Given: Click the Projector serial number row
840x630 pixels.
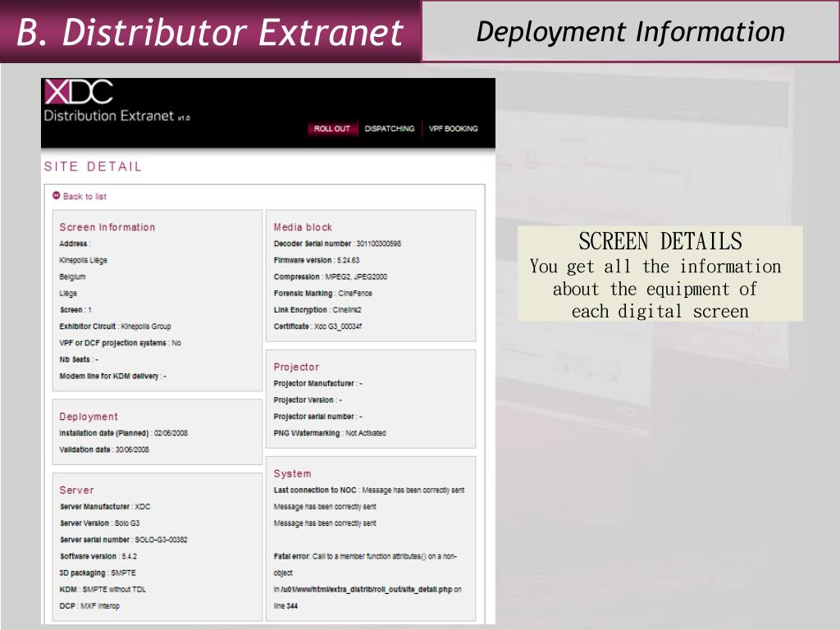Looking at the screenshot, I should tap(318, 417).
